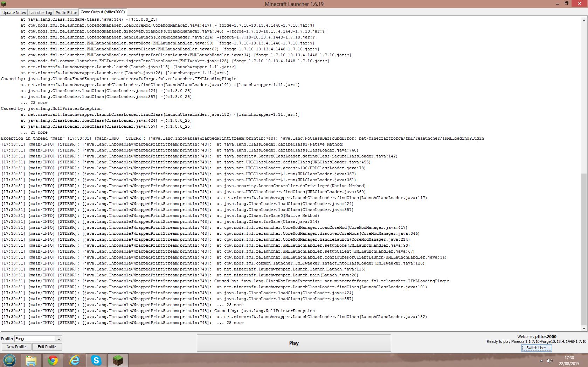
Task: Open File Explorer from the taskbar
Action: pyautogui.click(x=31, y=360)
